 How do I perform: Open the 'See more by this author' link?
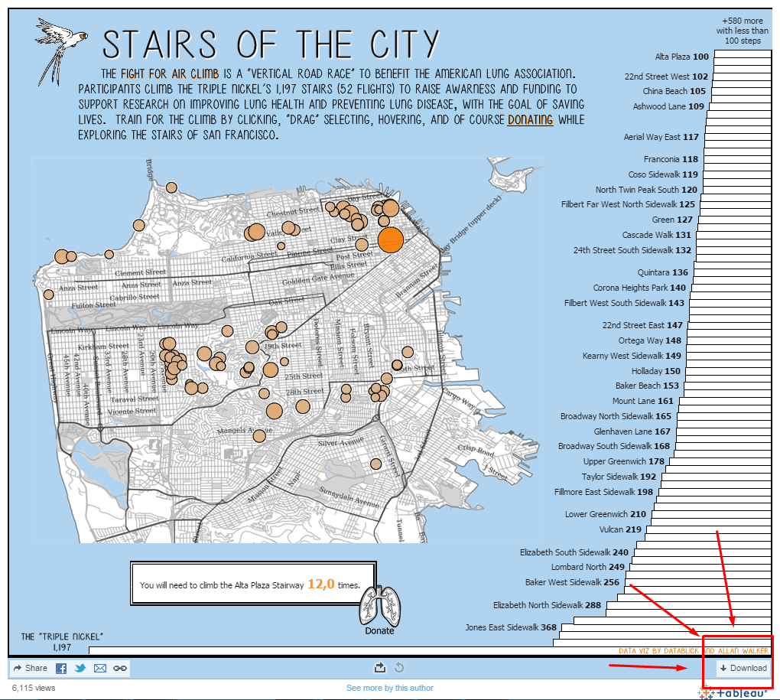(x=389, y=688)
